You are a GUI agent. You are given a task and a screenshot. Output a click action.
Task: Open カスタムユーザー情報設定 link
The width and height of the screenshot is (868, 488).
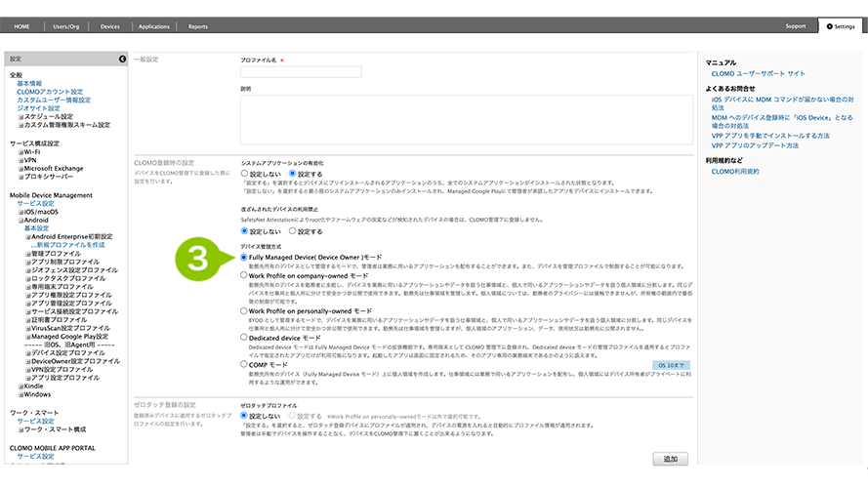(x=54, y=101)
